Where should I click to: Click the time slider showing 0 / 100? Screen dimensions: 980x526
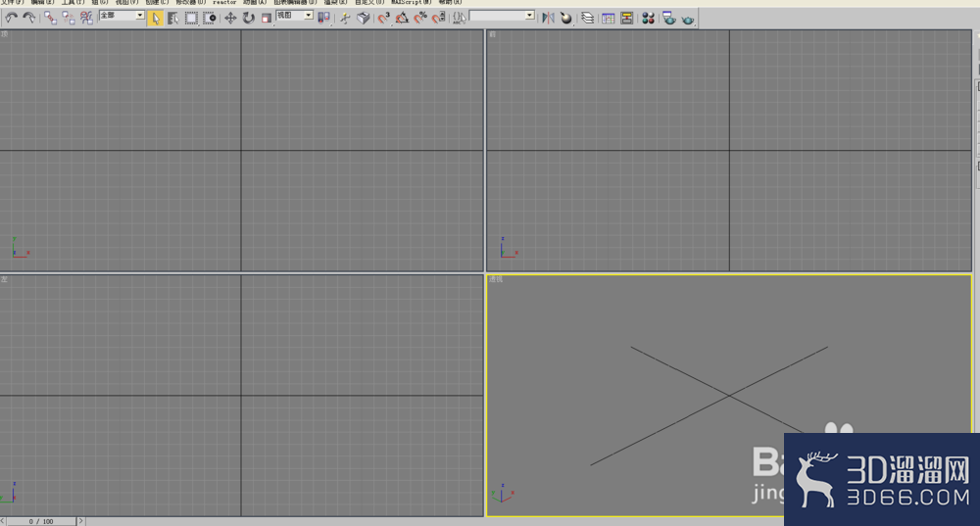click(x=41, y=521)
